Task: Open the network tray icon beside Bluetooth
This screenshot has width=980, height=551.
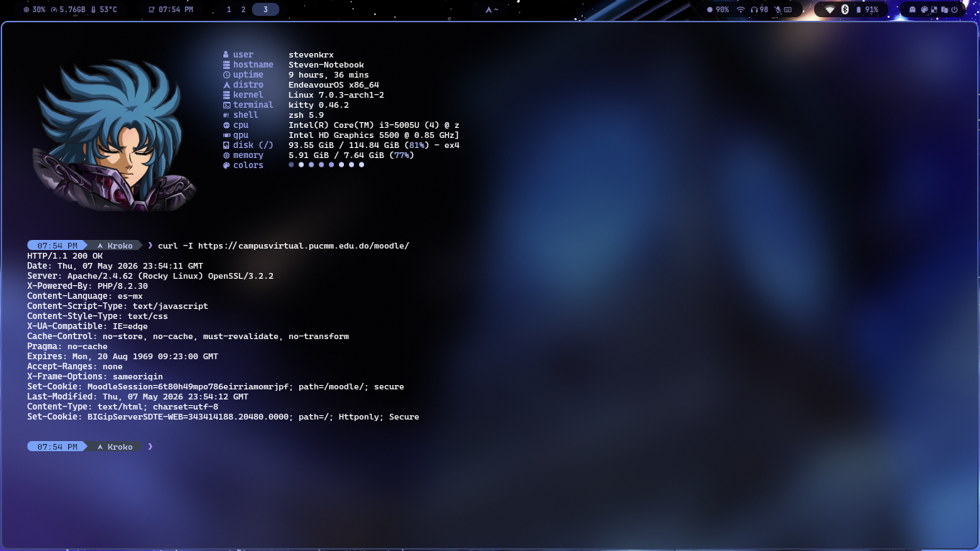Action: tap(830, 9)
